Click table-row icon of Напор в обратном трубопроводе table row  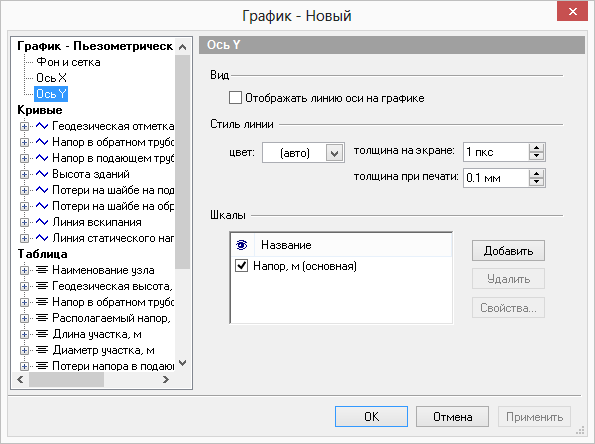pyautogui.click(x=42, y=302)
